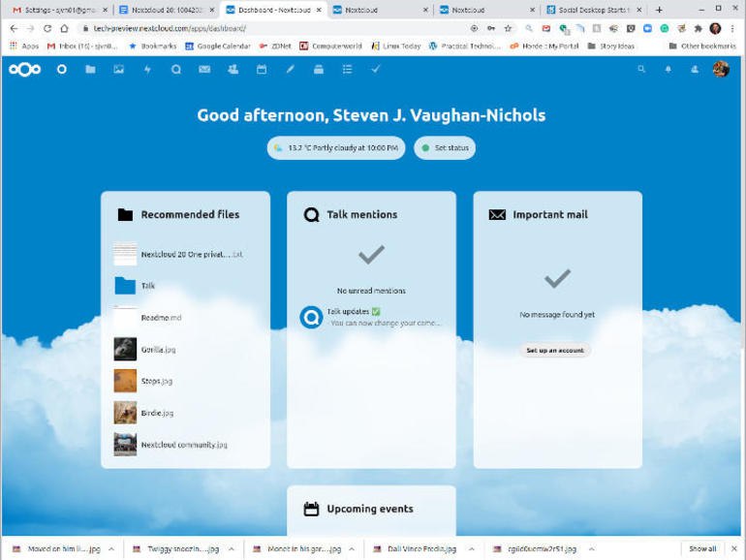Switch to the fourth tab titled Nextcloud

tap(381, 10)
